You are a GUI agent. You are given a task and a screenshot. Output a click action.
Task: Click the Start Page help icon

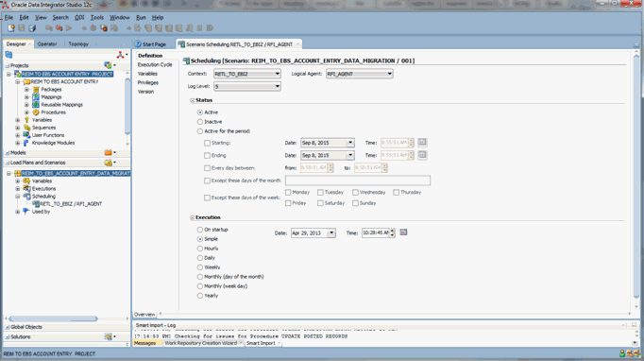138,44
